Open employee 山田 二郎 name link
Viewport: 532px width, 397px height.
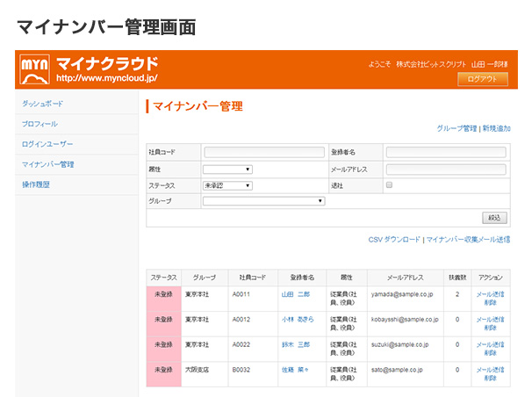point(295,294)
